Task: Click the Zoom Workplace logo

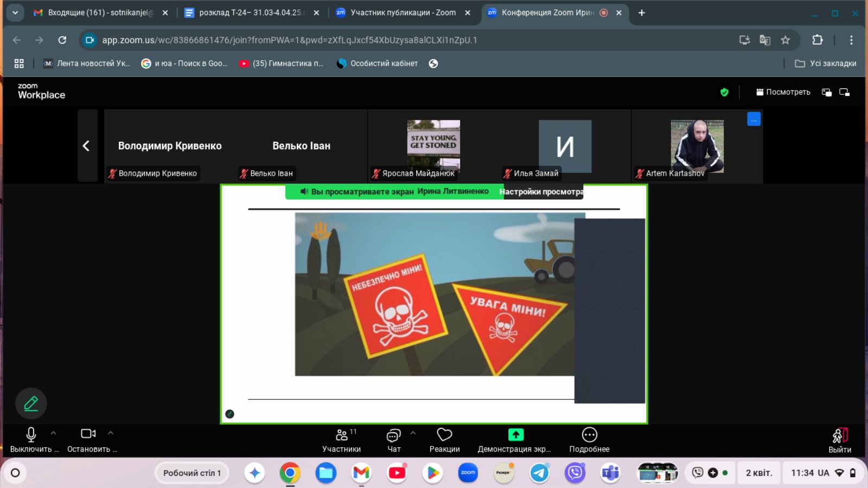Action: point(41,91)
